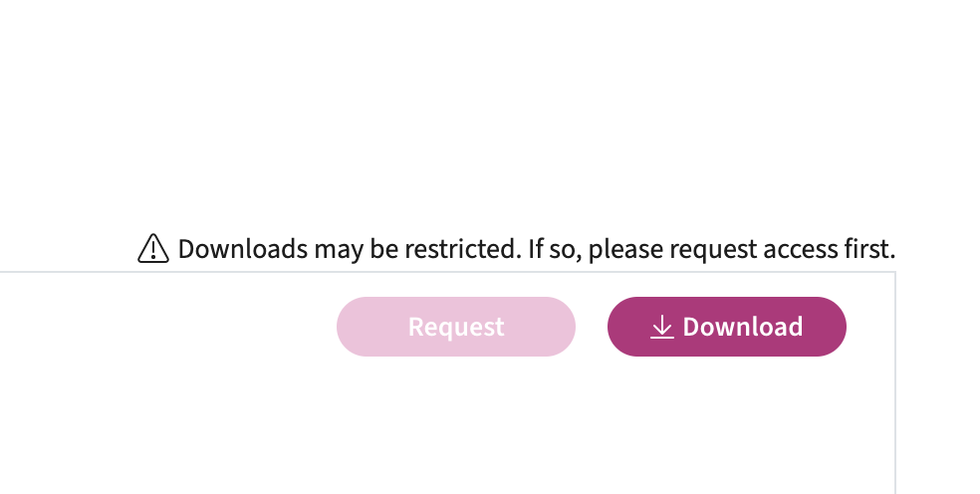Click the arrow-to-line icon before 'Download'
980x494 pixels.
662,327
